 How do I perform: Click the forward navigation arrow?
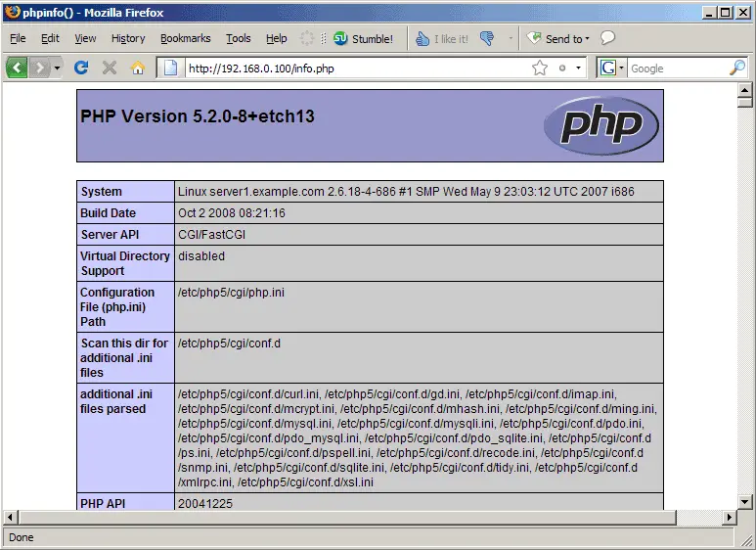pos(39,68)
